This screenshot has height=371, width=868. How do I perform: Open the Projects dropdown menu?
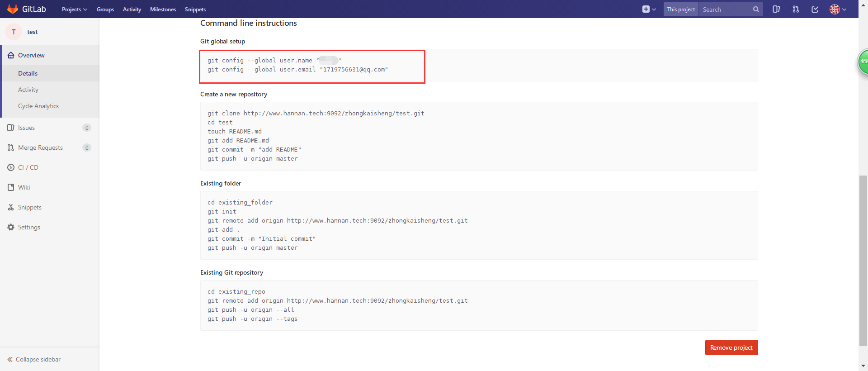pos(75,10)
